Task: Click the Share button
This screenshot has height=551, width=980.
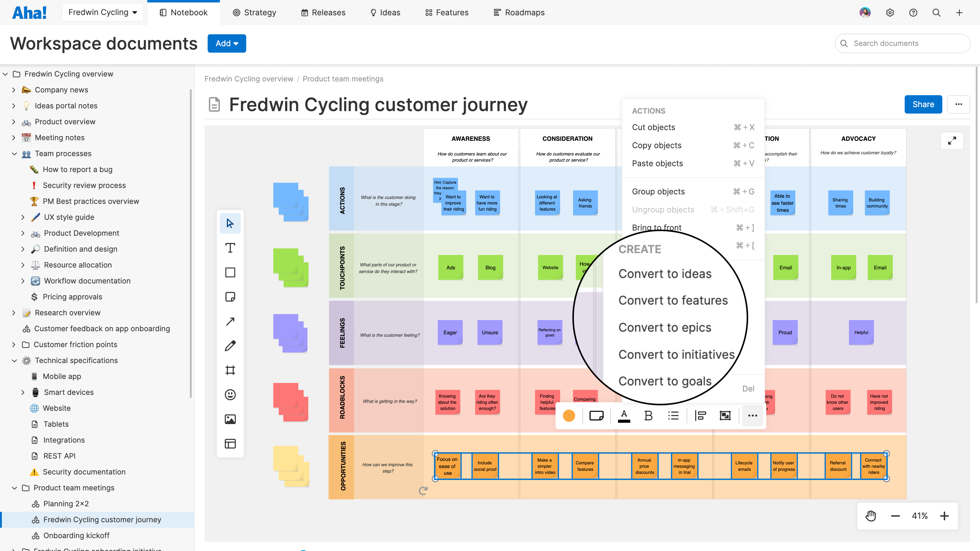Action: (923, 104)
